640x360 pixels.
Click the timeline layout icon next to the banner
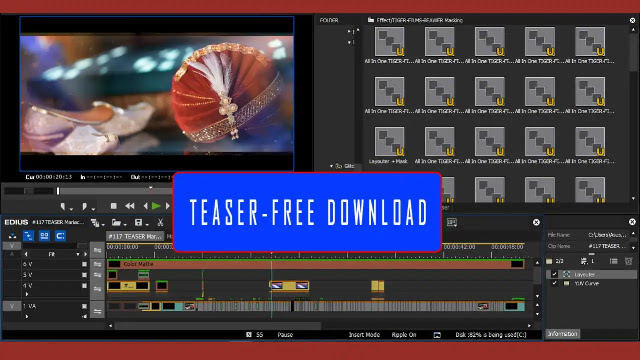click(452, 222)
